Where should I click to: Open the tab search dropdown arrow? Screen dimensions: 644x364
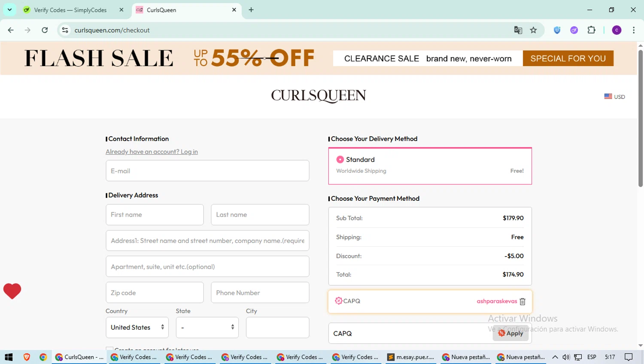[9, 9]
